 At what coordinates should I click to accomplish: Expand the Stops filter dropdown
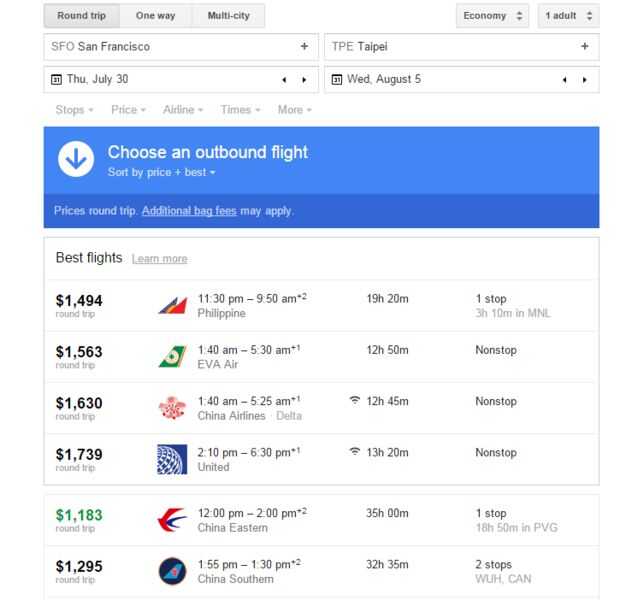(75, 110)
